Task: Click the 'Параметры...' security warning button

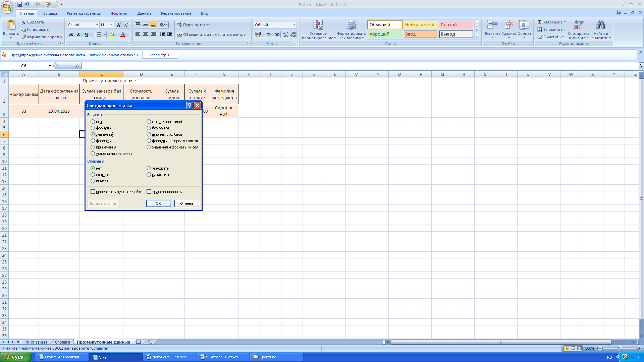Action: [x=160, y=55]
